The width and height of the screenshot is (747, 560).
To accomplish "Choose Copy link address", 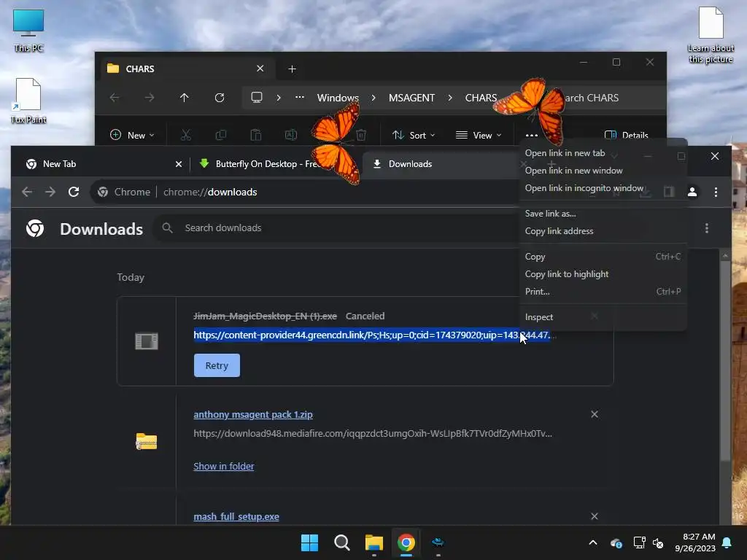I will pyautogui.click(x=560, y=231).
